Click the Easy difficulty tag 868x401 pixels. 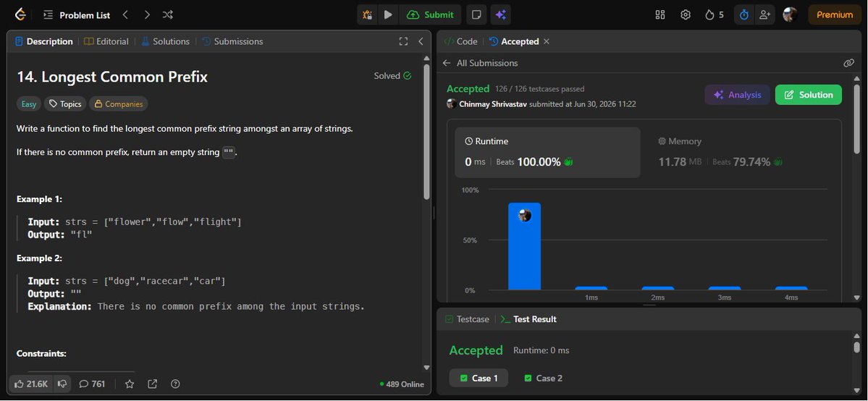[x=29, y=104]
